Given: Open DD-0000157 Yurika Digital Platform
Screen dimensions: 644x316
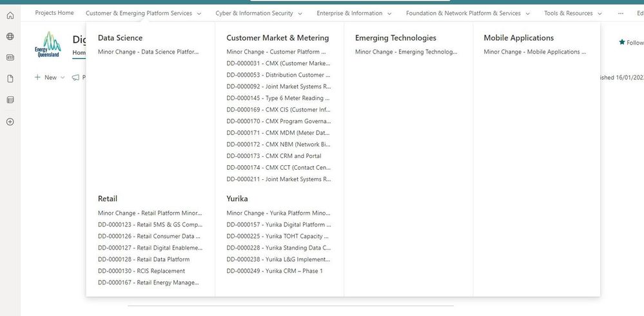Looking at the screenshot, I should (x=279, y=224).
